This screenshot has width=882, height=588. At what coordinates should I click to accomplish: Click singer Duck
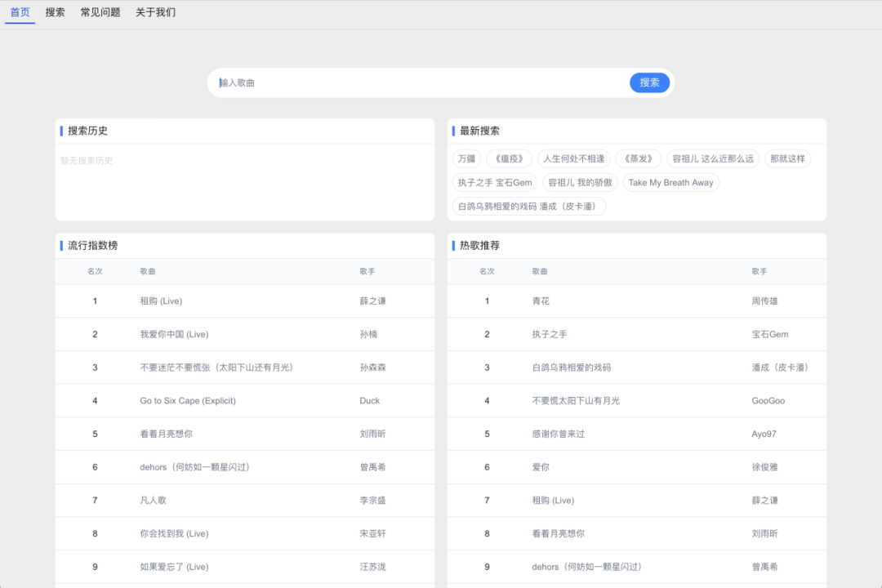pos(370,401)
